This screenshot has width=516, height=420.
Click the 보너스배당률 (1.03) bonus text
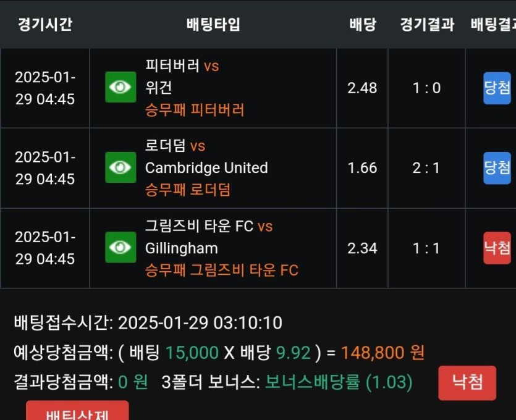[x=339, y=382]
